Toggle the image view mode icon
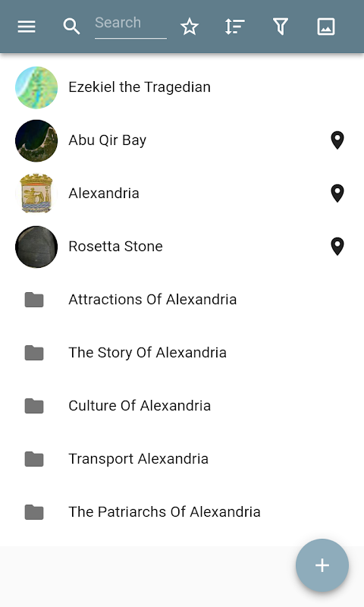364x607 pixels. click(326, 27)
